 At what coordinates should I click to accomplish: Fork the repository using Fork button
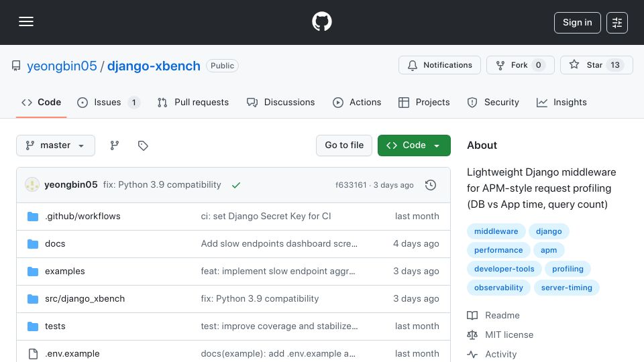(521, 65)
